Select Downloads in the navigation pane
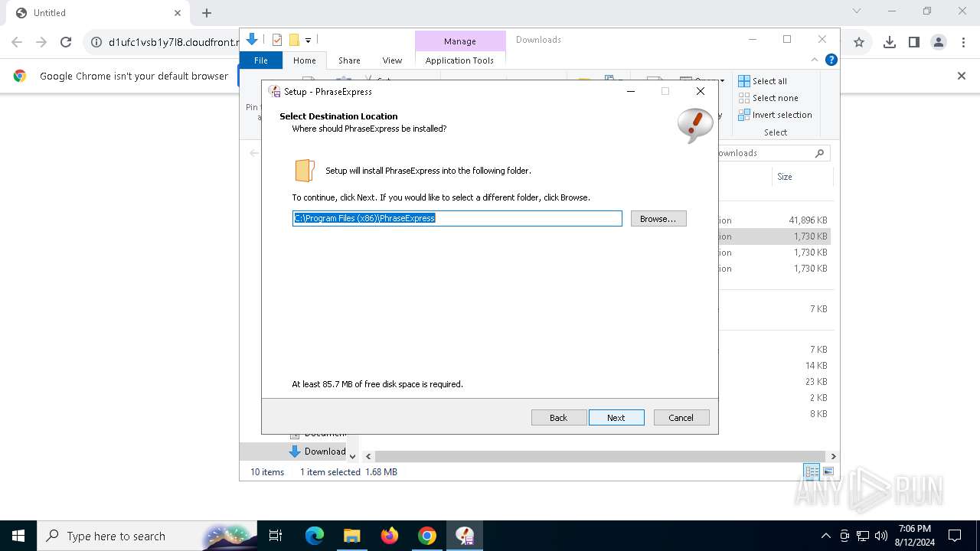Image resolution: width=980 pixels, height=551 pixels. pyautogui.click(x=317, y=452)
